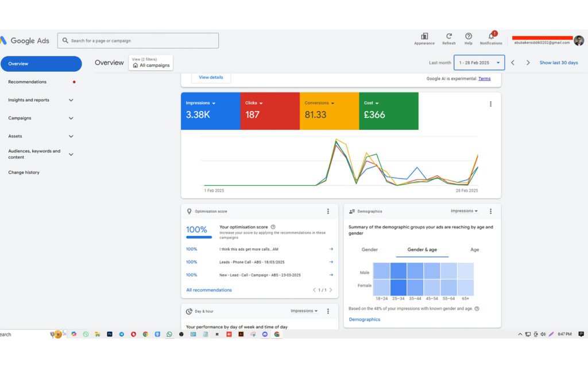Open the Demographics link at card bottom
This screenshot has height=368, width=588.
[x=365, y=320]
